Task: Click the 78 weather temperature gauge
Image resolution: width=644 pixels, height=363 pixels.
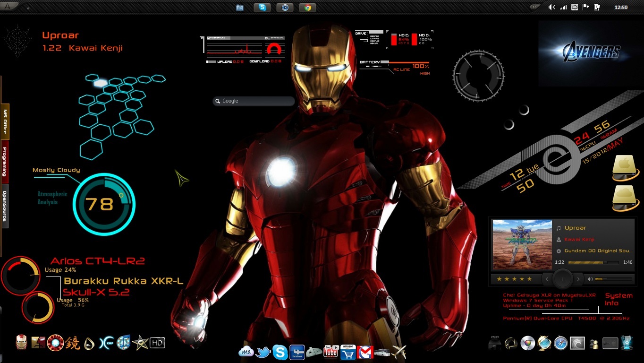Action: [x=104, y=204]
